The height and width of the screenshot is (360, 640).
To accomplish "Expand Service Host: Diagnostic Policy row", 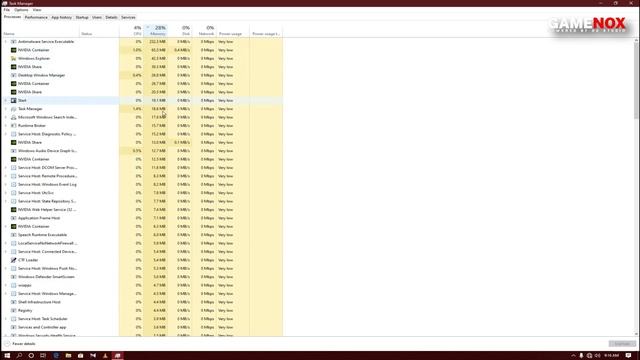I will [5, 134].
